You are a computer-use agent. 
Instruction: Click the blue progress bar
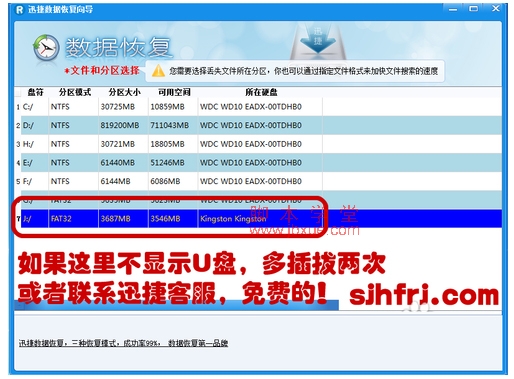click(176, 305)
